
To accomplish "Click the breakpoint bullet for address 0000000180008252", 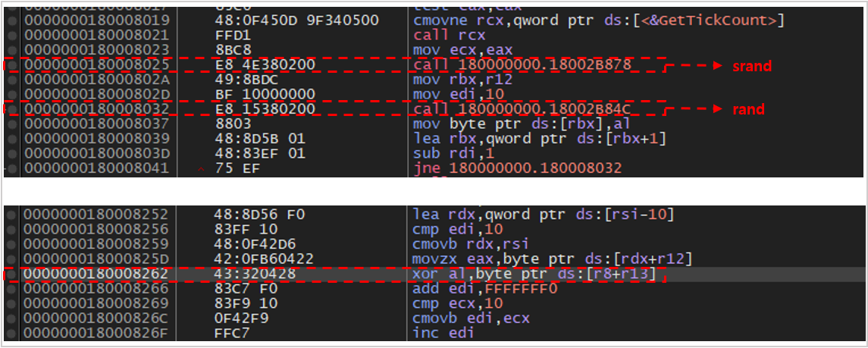I will (x=11, y=215).
